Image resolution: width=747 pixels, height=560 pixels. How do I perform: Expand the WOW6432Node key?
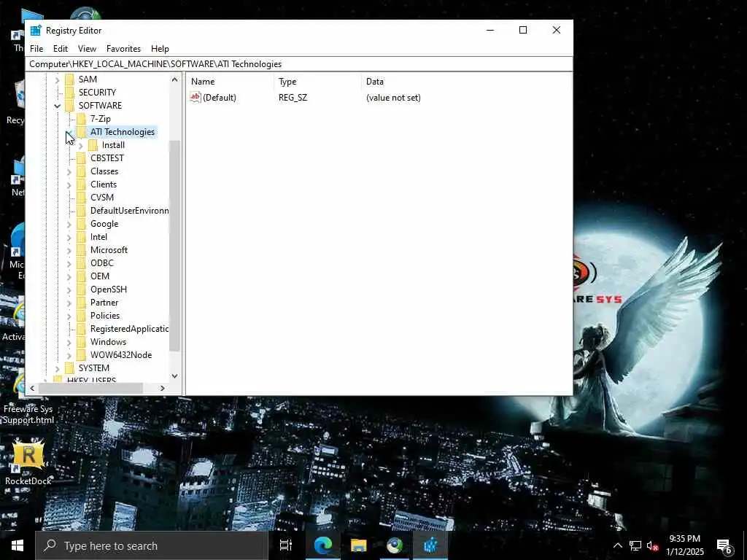click(x=69, y=355)
